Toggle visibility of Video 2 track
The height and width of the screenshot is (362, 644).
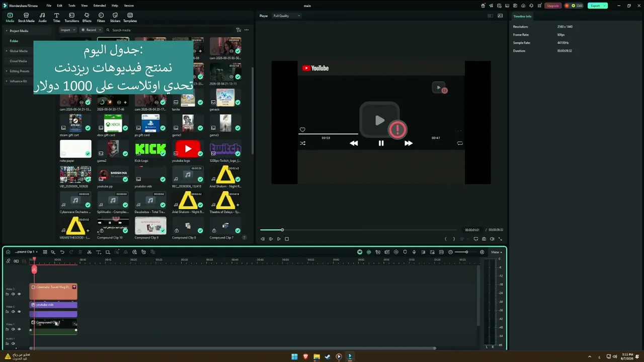(x=19, y=311)
